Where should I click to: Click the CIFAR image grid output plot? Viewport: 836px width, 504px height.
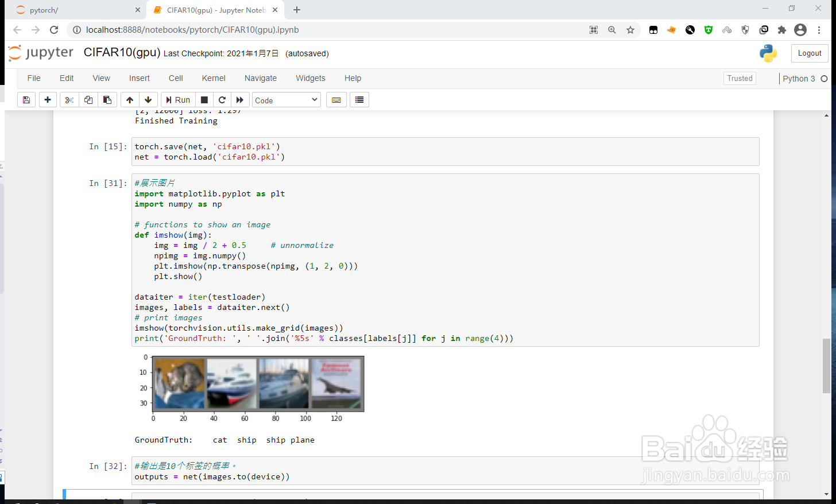[x=251, y=389]
